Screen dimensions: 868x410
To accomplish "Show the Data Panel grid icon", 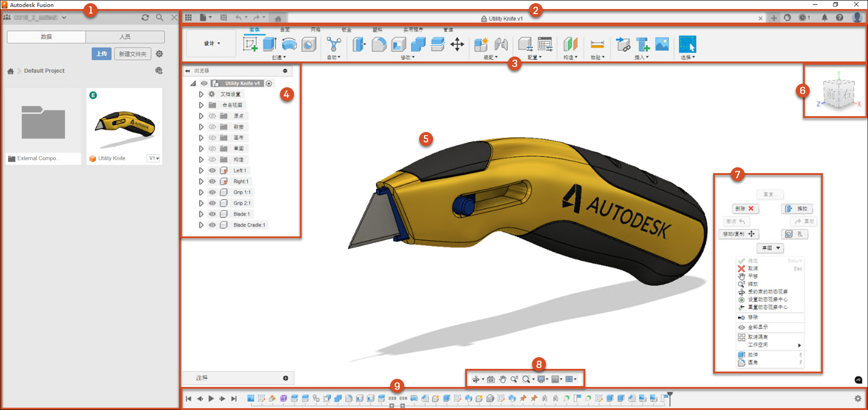I will [x=188, y=18].
